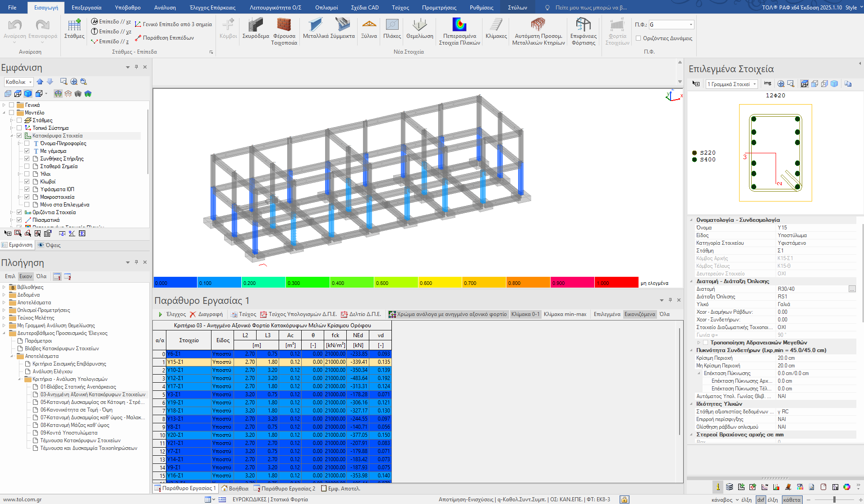The height and width of the screenshot is (504, 864).
Task: Click the Διαγραφή button
Action: pos(206,314)
